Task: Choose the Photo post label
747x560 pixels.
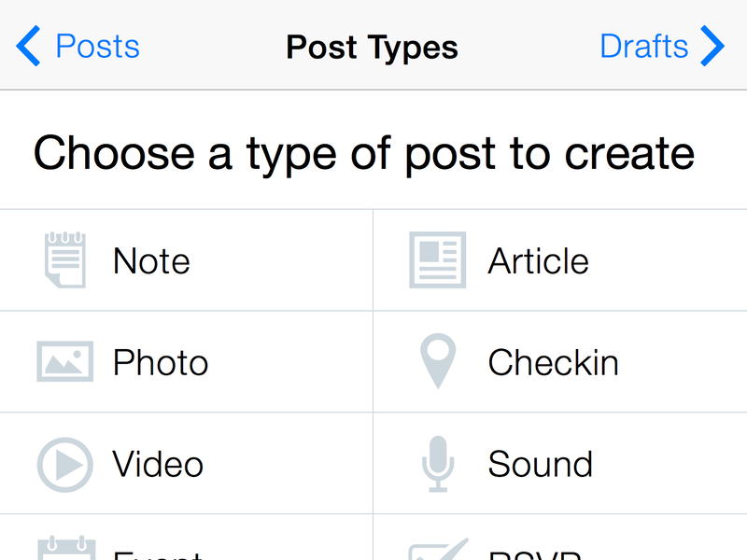Action: 161,363
